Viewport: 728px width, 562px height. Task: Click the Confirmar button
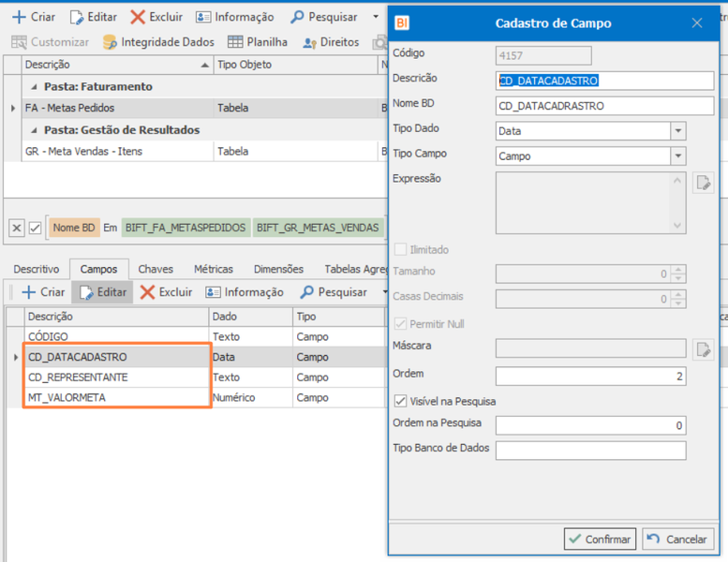[600, 539]
